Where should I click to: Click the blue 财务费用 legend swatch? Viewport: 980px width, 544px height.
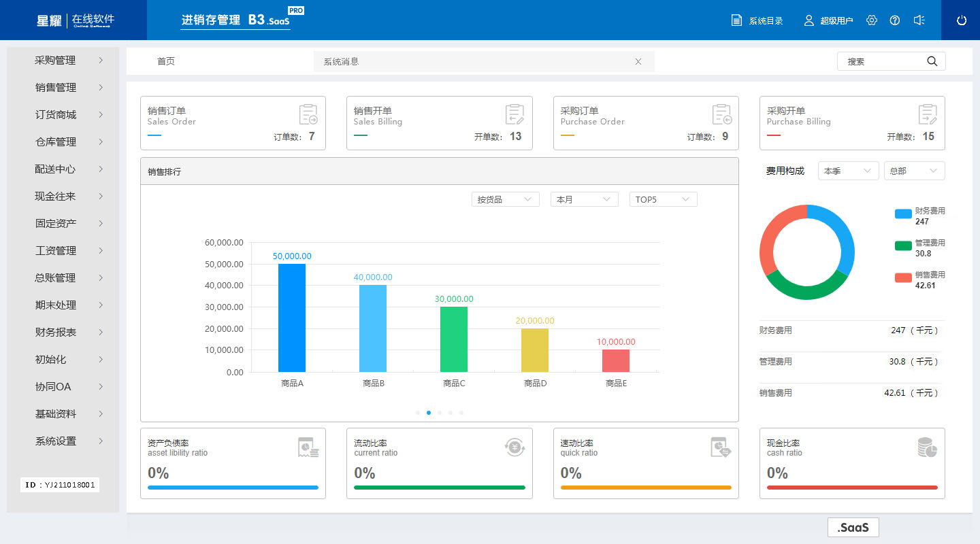(903, 214)
